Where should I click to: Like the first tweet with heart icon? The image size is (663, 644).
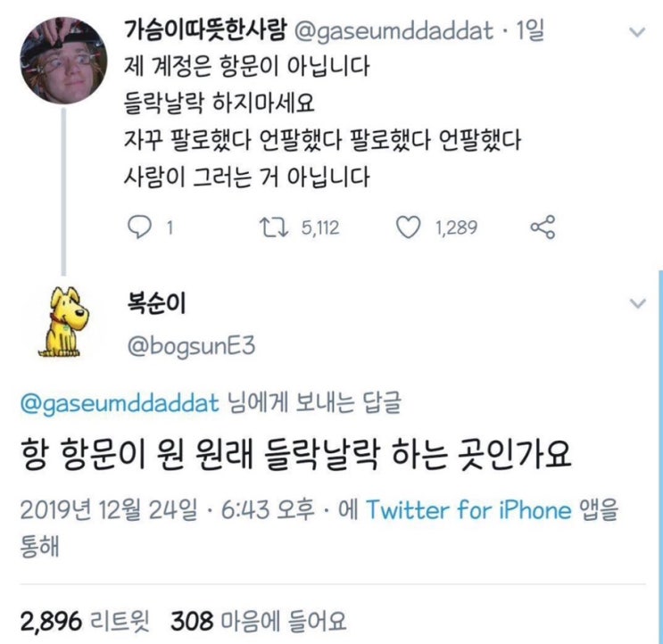tap(408, 227)
